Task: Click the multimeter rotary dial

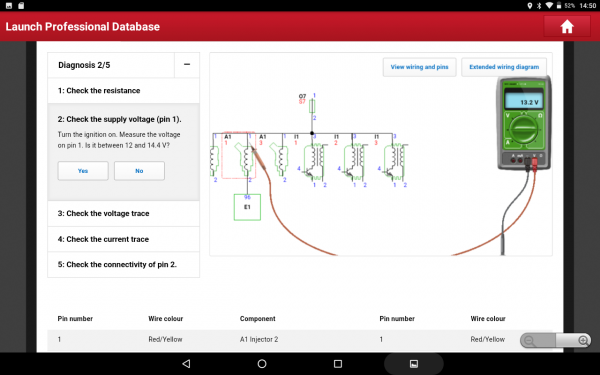Action: point(523,129)
